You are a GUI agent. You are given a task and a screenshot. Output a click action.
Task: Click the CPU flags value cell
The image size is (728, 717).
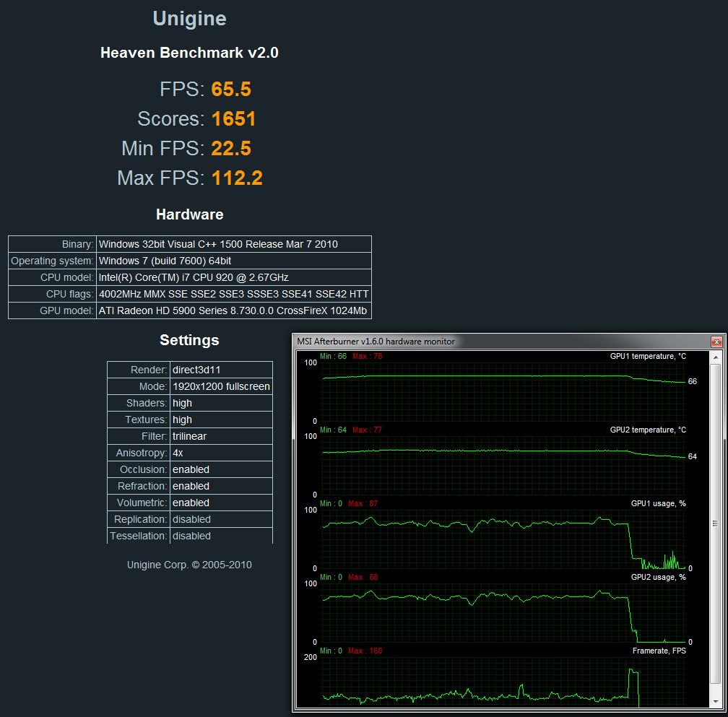tap(233, 294)
